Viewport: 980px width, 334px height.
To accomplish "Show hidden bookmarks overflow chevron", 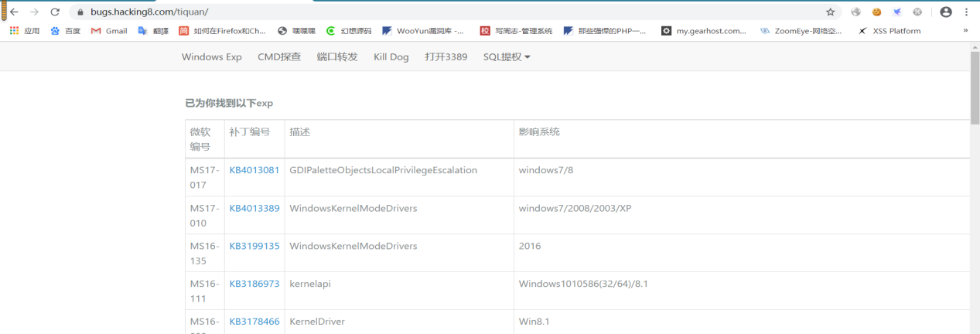I will pyautogui.click(x=965, y=31).
